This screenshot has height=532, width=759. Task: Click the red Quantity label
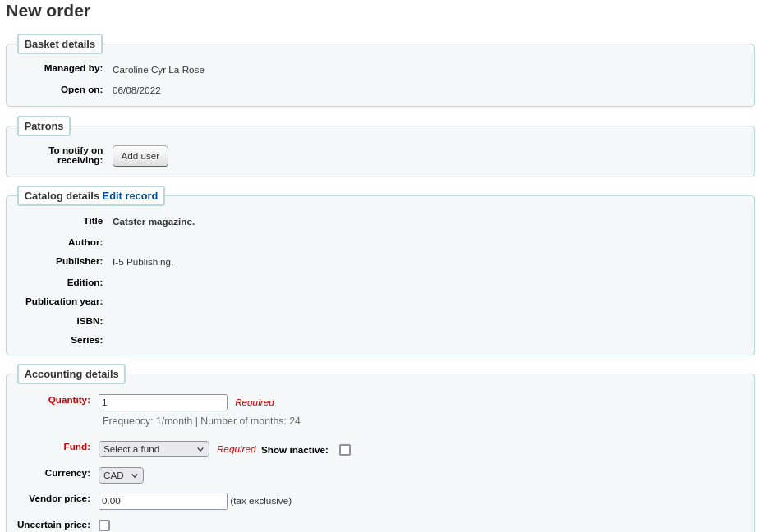tap(69, 400)
